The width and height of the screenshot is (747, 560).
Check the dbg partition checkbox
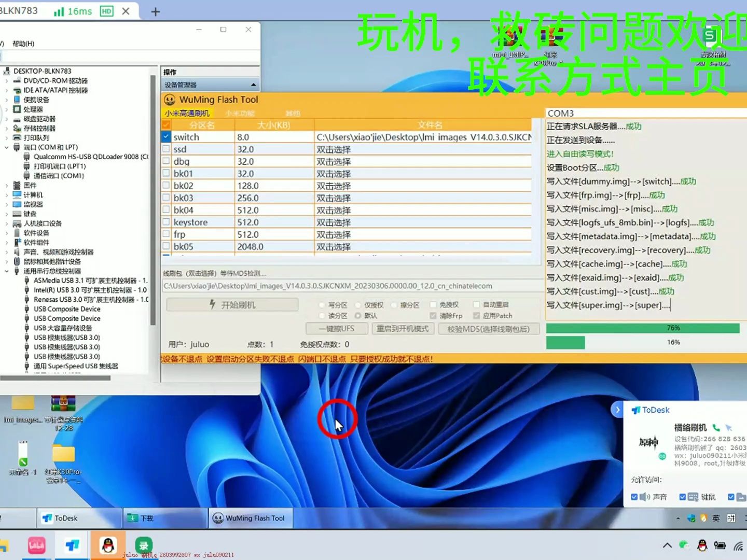[166, 161]
